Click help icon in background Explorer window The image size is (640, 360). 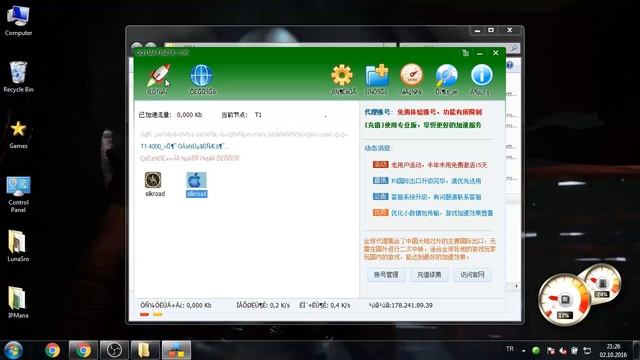(510, 65)
